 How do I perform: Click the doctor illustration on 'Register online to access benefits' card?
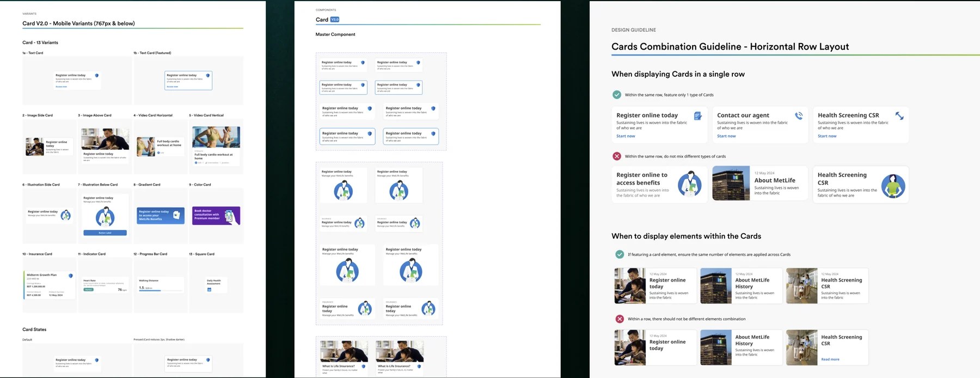click(690, 184)
